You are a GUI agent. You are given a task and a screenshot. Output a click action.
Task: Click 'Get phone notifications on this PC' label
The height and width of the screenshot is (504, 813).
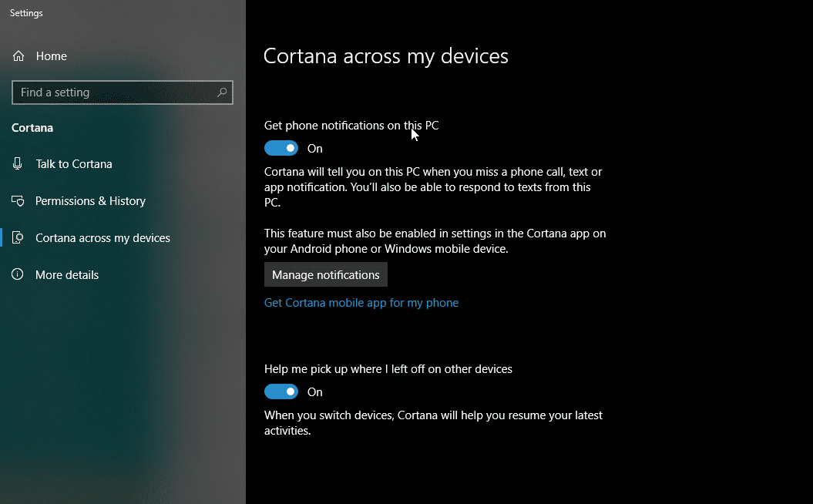(x=351, y=126)
